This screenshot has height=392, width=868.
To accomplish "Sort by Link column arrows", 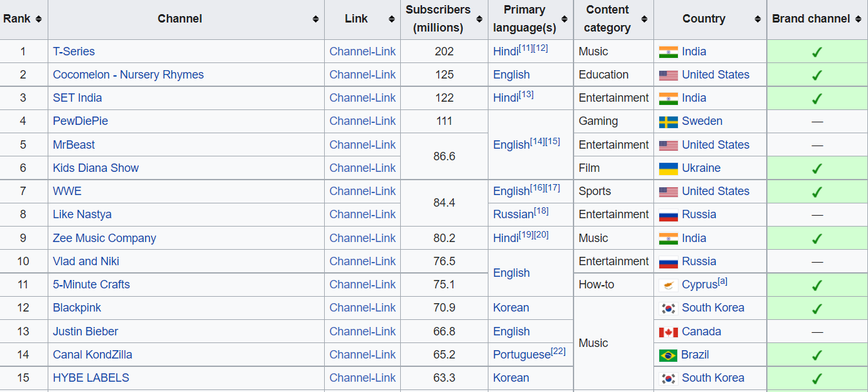I will (391, 19).
